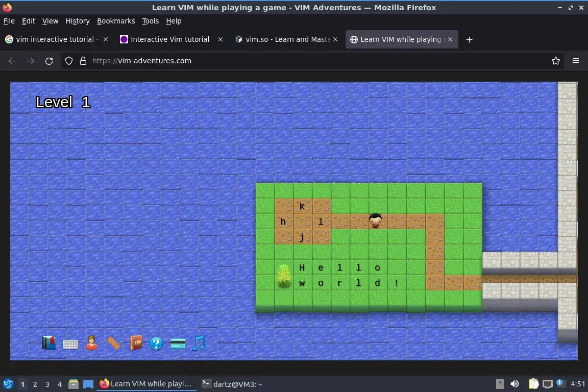Open update notification tray icon
Image resolution: width=588 pixels, height=392 pixels.
(559, 383)
